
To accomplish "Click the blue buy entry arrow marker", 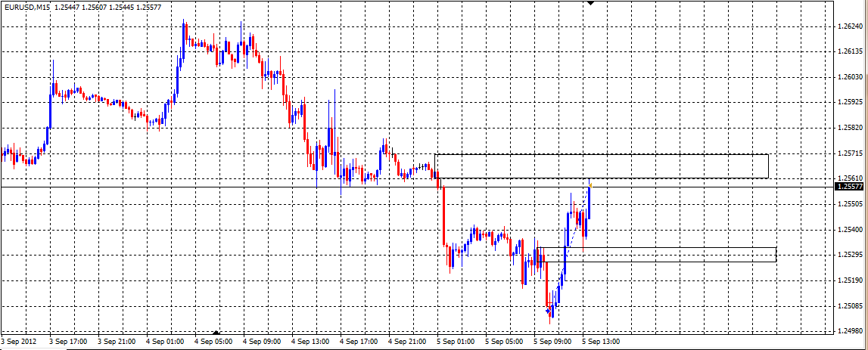I will (548, 310).
